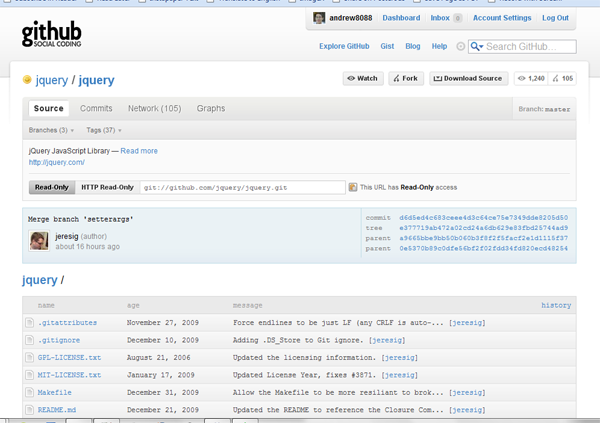The height and width of the screenshot is (423, 600).
Task: Click the [jeresig] link on the Makefile row
Action: pyautogui.click(x=467, y=392)
